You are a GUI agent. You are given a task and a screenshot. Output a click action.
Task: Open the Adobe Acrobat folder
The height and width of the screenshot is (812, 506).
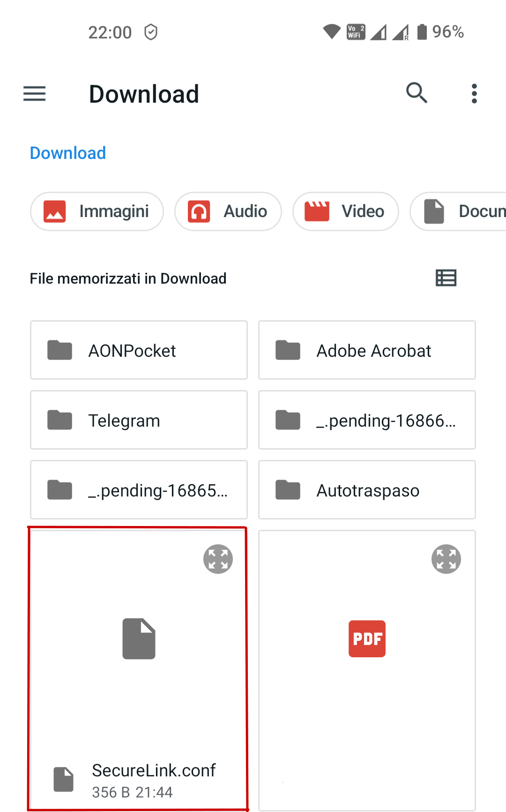tap(367, 350)
